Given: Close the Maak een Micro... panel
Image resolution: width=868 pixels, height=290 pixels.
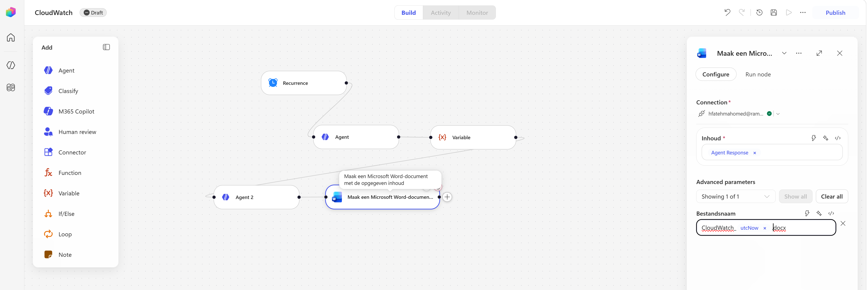Looking at the screenshot, I should (839, 53).
